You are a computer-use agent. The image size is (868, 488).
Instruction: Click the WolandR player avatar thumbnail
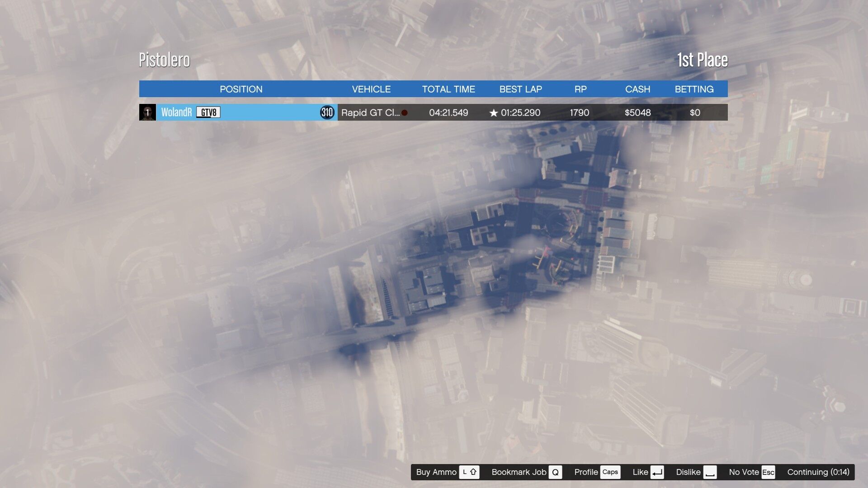tap(147, 113)
